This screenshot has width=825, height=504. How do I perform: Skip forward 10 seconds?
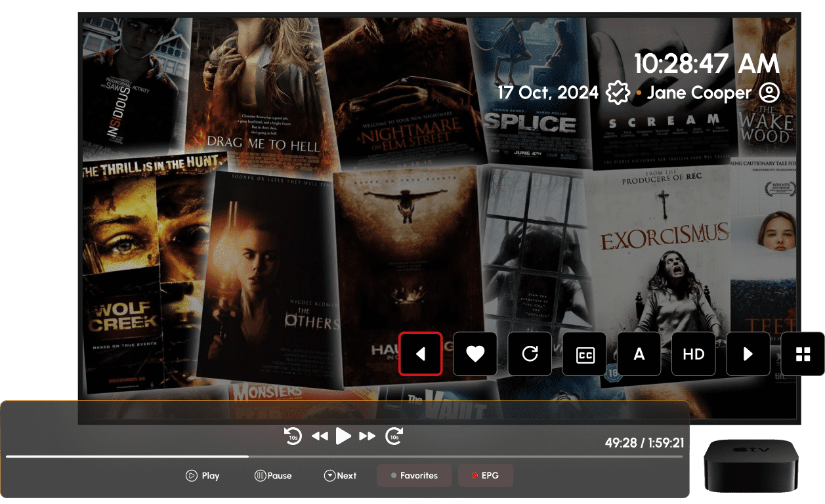point(394,436)
